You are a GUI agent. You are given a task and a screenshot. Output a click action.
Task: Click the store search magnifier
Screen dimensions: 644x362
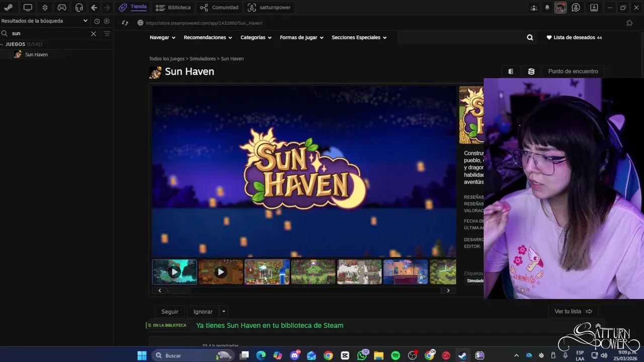(530, 37)
